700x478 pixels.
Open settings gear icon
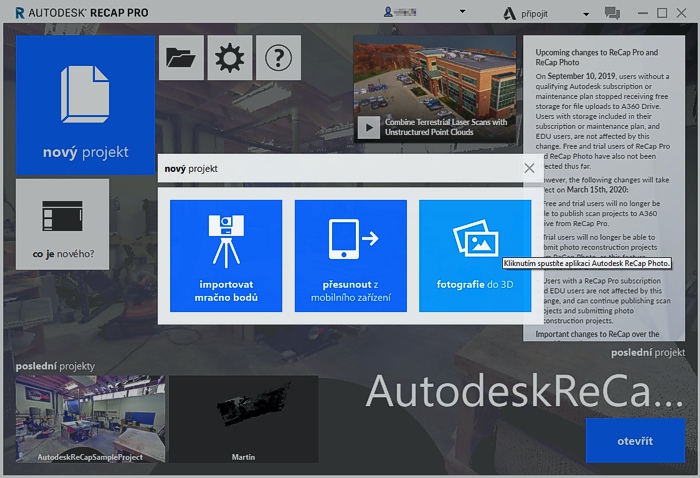[230, 58]
